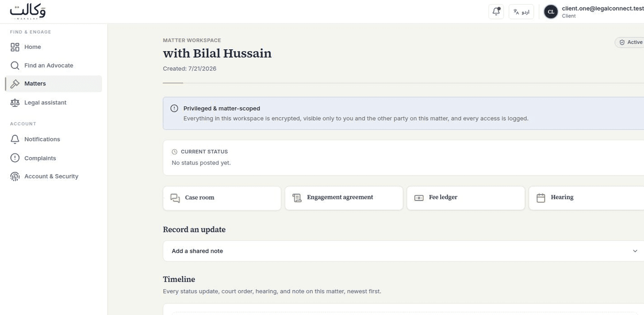The height and width of the screenshot is (315, 644).
Task: Go to Find an Advocate
Action: click(x=53, y=65)
